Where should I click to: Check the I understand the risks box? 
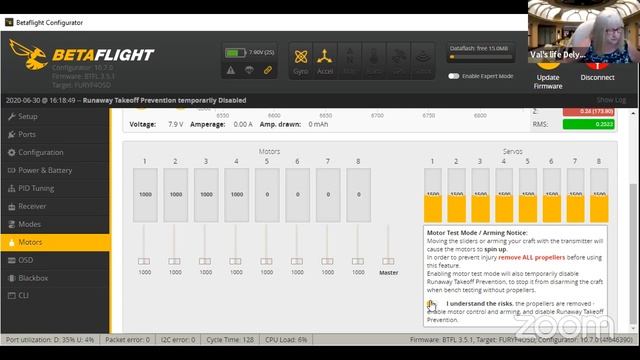431,304
